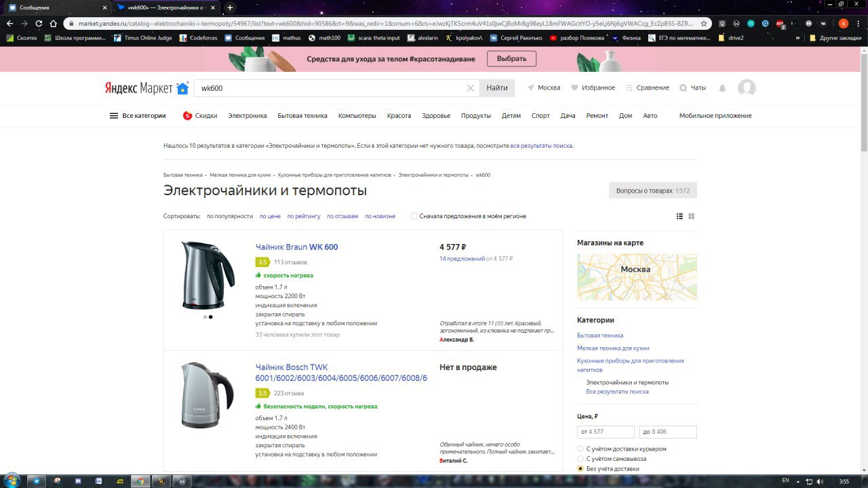Screen dimensions: 868x488
Task: Open Мобильное приложение link
Action: point(715,116)
